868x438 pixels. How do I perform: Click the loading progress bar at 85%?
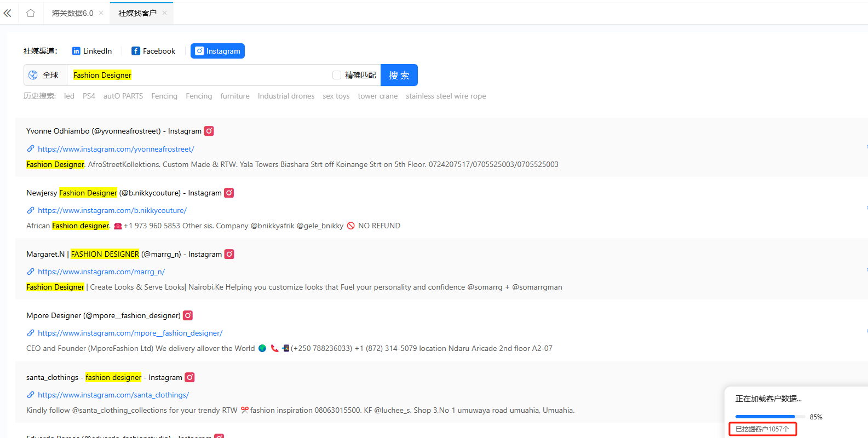[x=771, y=417]
